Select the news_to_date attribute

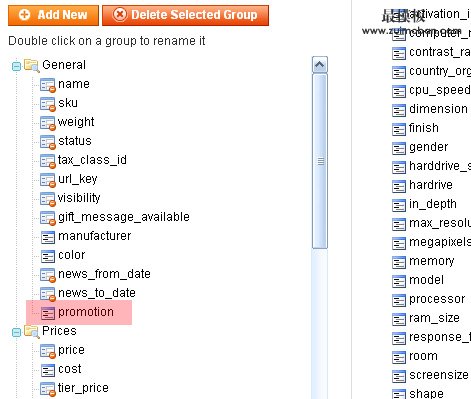click(x=97, y=293)
